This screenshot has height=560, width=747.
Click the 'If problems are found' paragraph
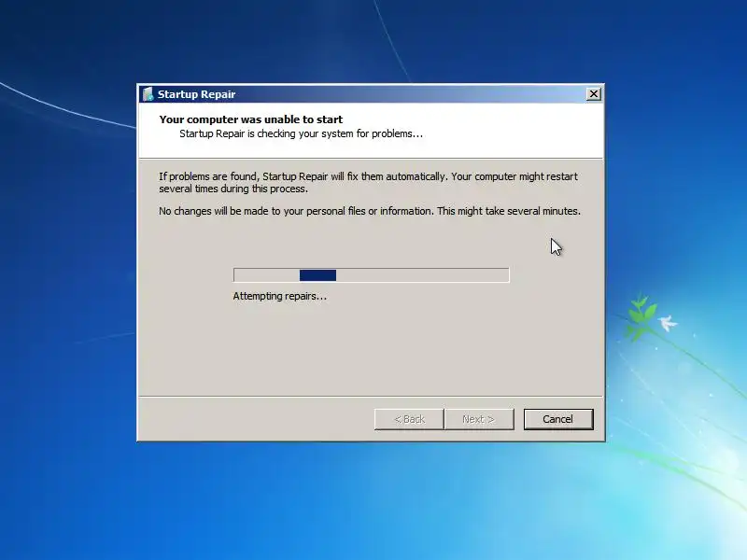368,182
